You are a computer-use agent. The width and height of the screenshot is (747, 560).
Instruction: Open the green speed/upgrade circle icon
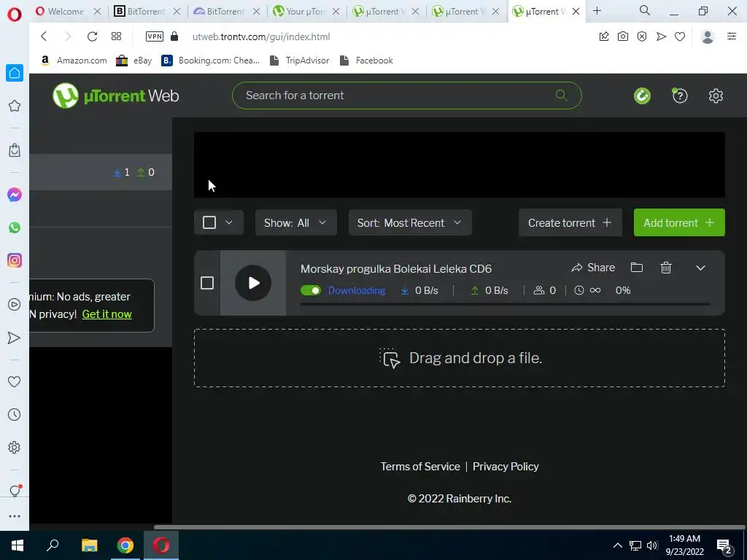642,96
